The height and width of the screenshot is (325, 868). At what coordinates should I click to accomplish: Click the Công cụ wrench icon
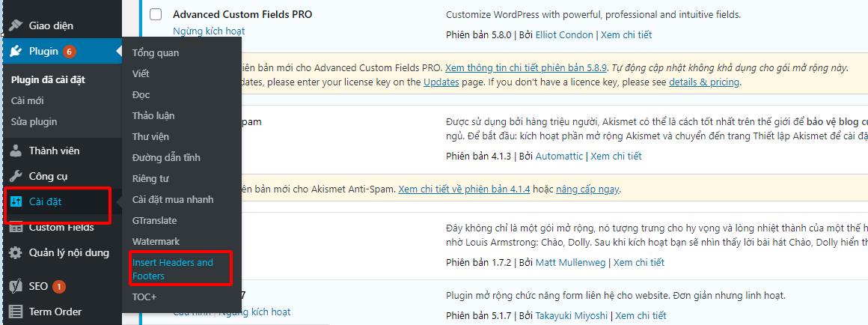tap(15, 176)
